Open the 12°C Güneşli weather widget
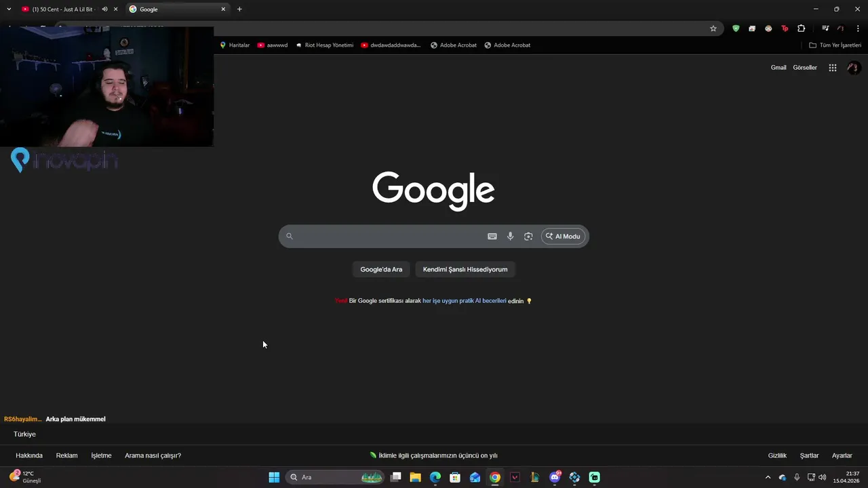Viewport: 868px width, 488px height. (x=26, y=477)
